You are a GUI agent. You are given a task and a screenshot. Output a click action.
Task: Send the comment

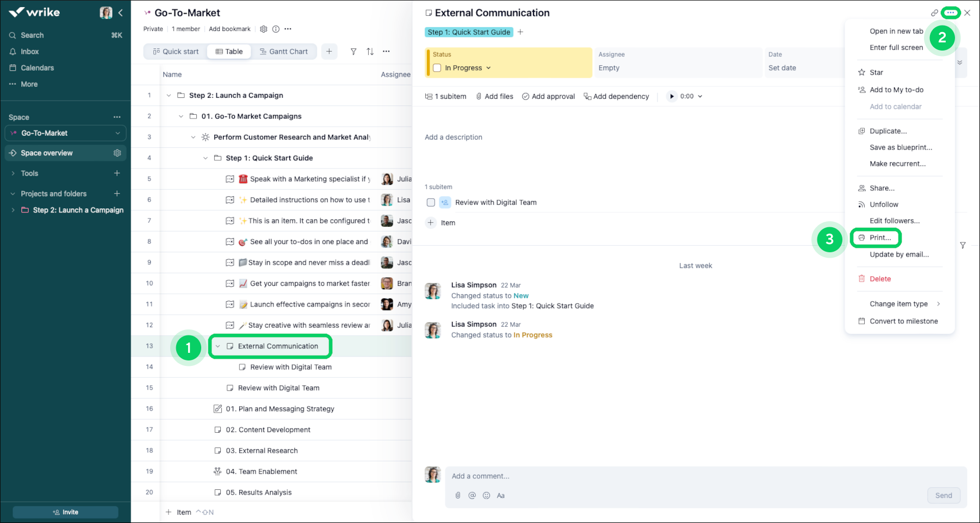pyautogui.click(x=944, y=495)
